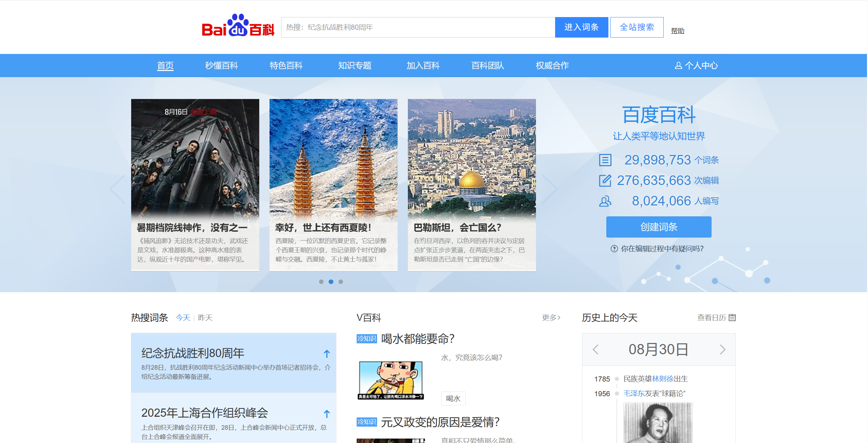Advance to next date after 08月30日

[722, 349]
